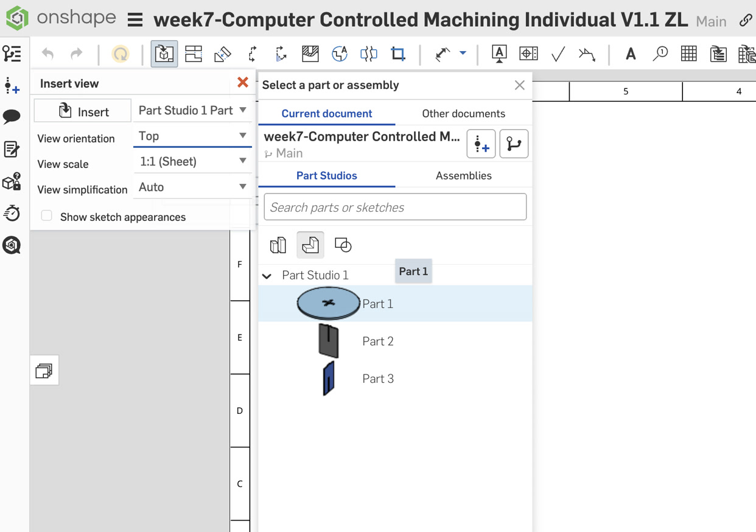Switch to the Current document tab

[x=327, y=113]
